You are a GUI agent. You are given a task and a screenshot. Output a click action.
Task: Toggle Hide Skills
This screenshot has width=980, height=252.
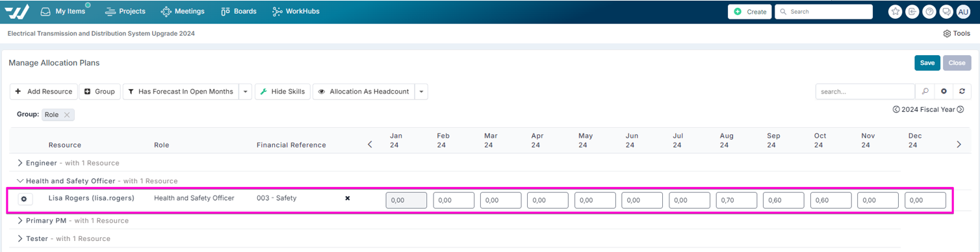283,92
